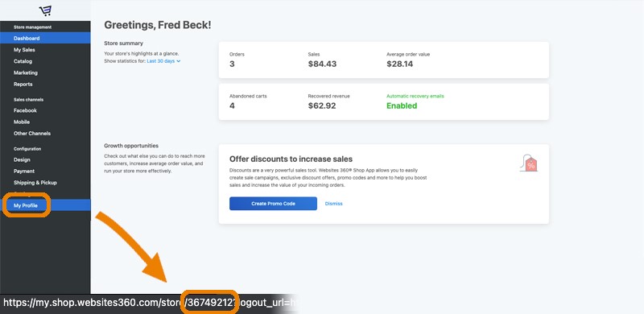Open the Reports page

45,85
